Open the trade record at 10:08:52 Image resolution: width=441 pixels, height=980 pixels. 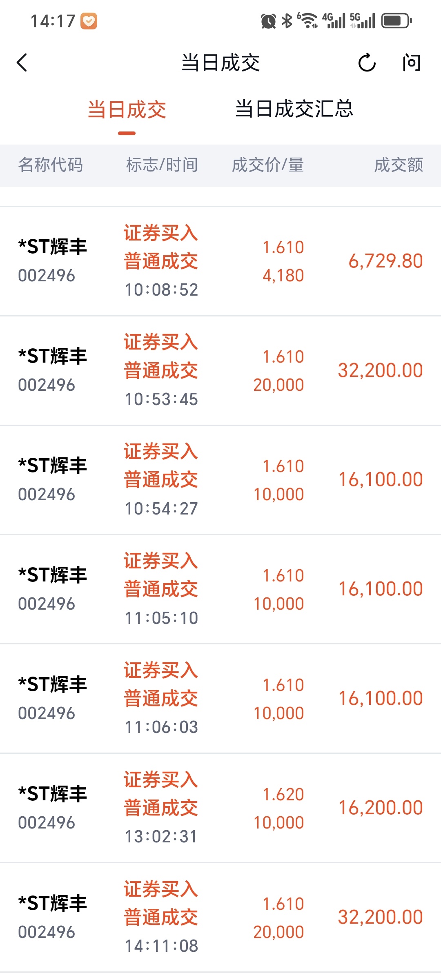click(220, 261)
